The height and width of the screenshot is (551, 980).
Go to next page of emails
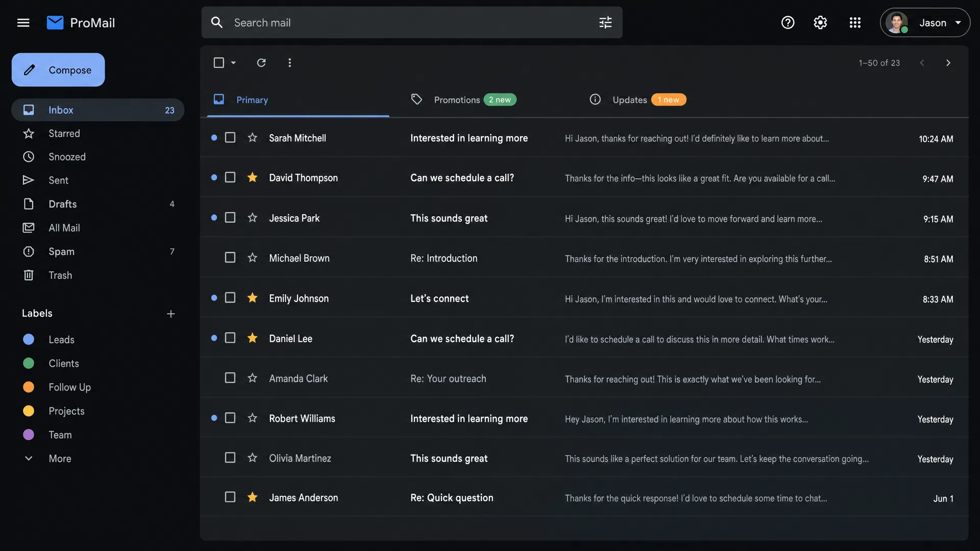point(948,63)
